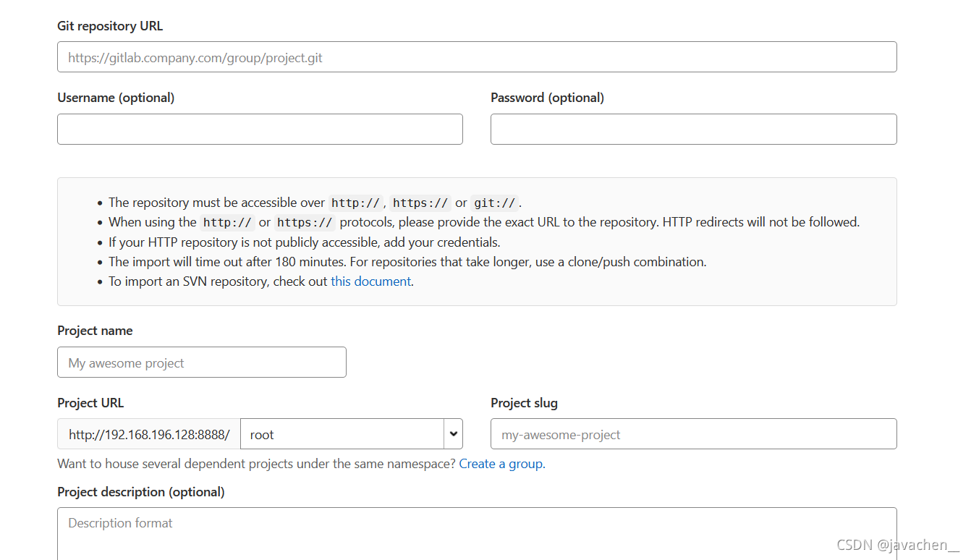The image size is (971, 560).
Task: Click the Username (optional) text field
Action: pyautogui.click(x=260, y=129)
